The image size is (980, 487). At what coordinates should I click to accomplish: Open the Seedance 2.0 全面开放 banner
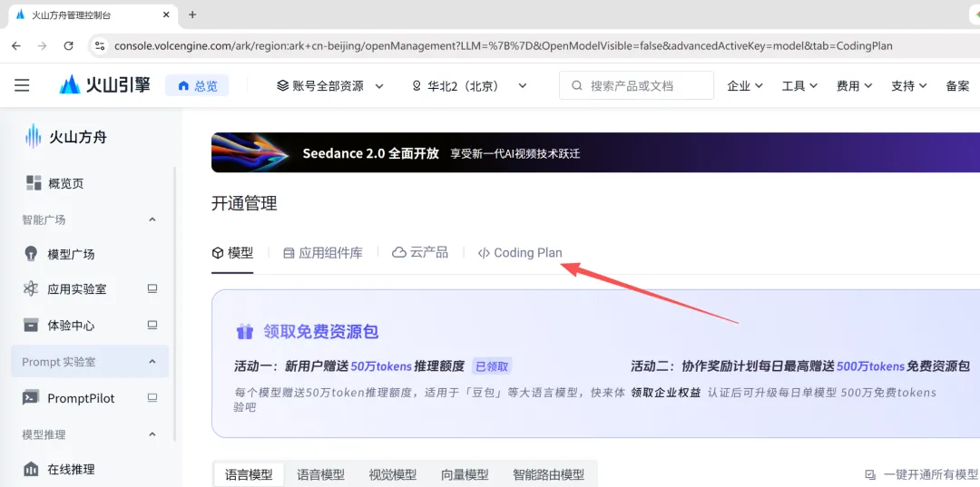tap(595, 152)
